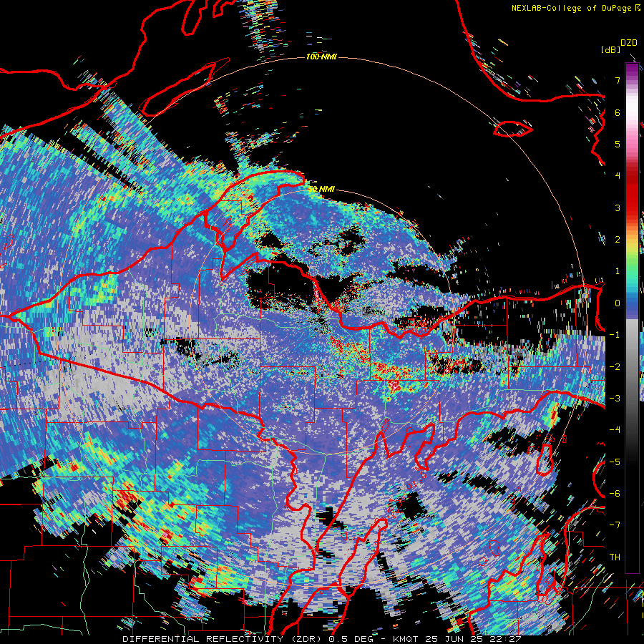644x644 pixels.
Task: Click the TH label on legend
Action: coord(615,557)
